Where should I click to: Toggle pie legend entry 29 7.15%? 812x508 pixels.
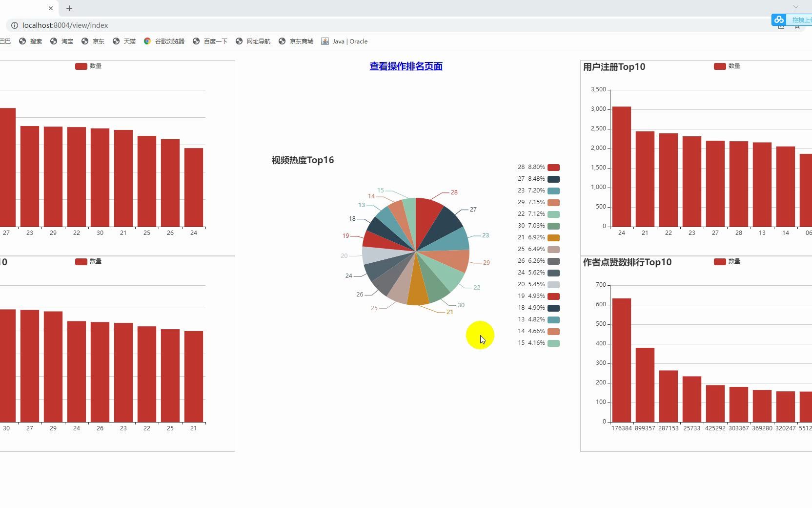click(539, 202)
